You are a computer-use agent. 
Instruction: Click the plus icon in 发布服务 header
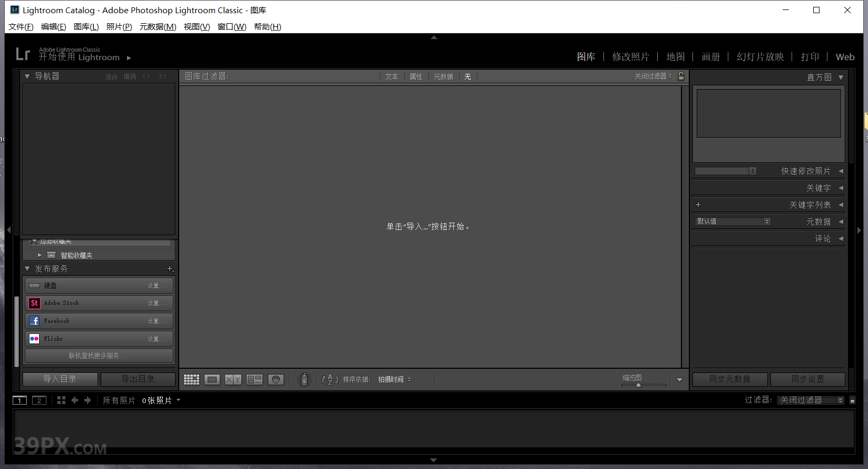[x=170, y=269]
